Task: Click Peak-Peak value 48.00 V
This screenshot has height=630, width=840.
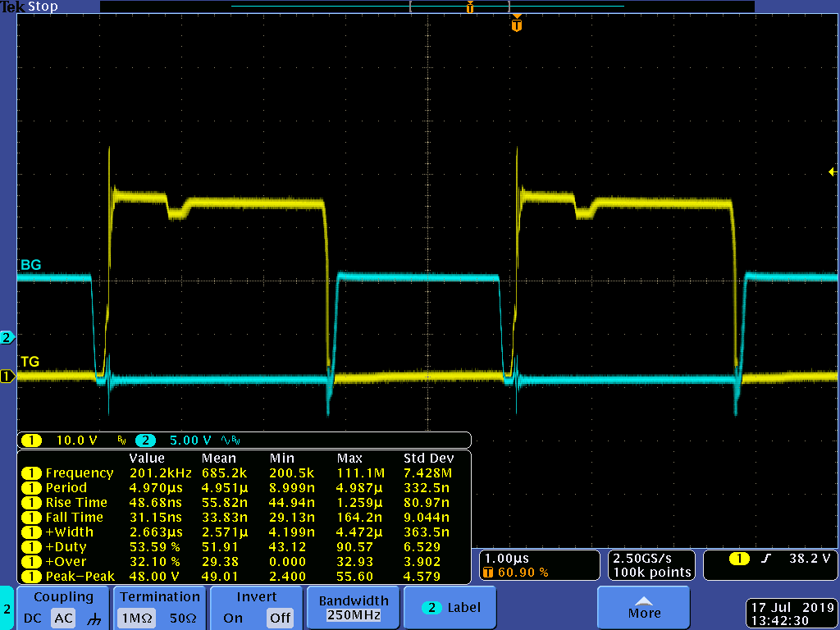Action: click(x=154, y=577)
